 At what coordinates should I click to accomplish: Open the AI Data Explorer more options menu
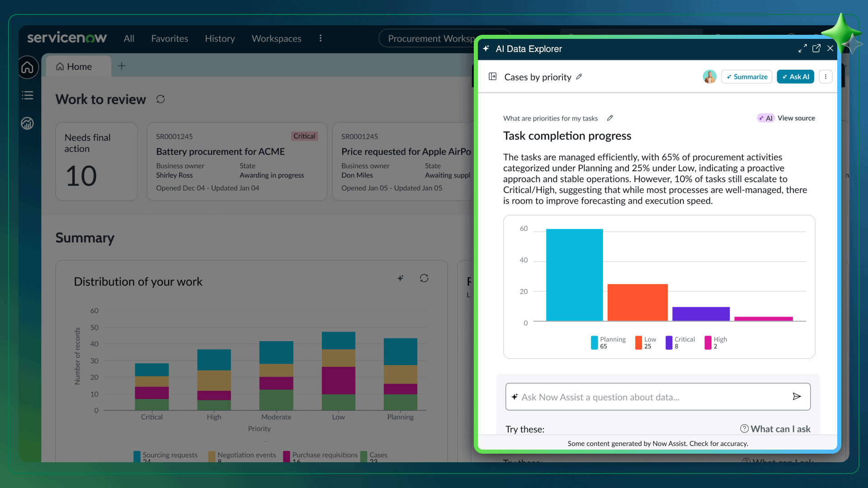click(826, 77)
